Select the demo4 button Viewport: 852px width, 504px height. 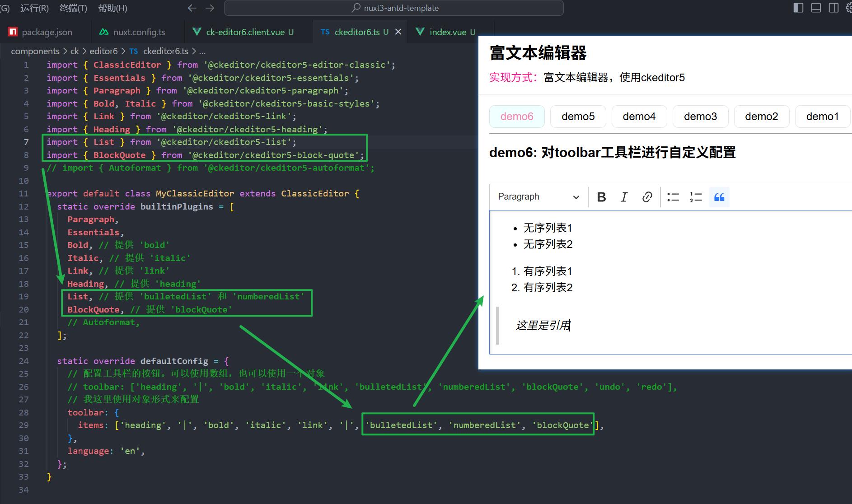639,117
